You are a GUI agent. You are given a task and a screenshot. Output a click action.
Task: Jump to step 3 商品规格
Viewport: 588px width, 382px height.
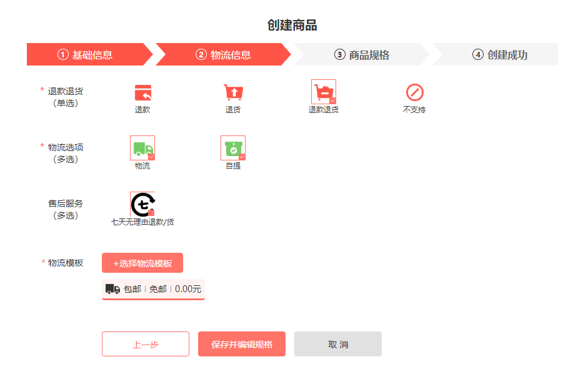click(362, 55)
